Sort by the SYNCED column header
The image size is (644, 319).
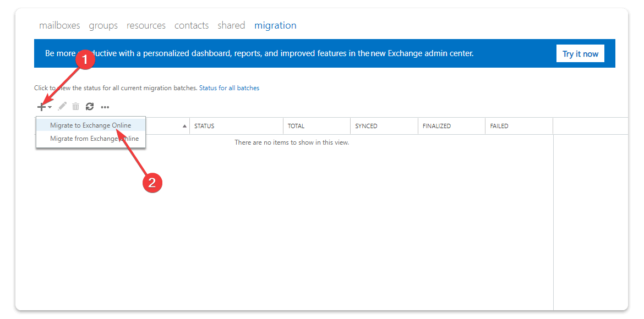[x=384, y=126]
